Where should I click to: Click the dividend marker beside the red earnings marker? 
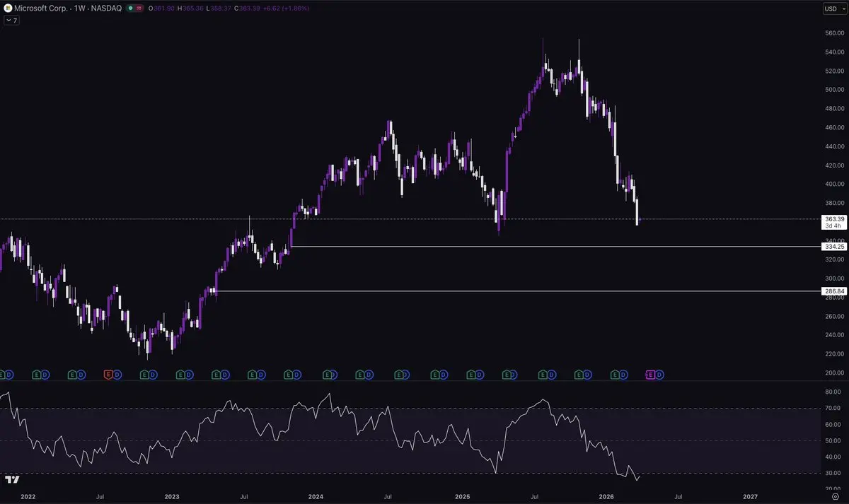click(x=117, y=375)
